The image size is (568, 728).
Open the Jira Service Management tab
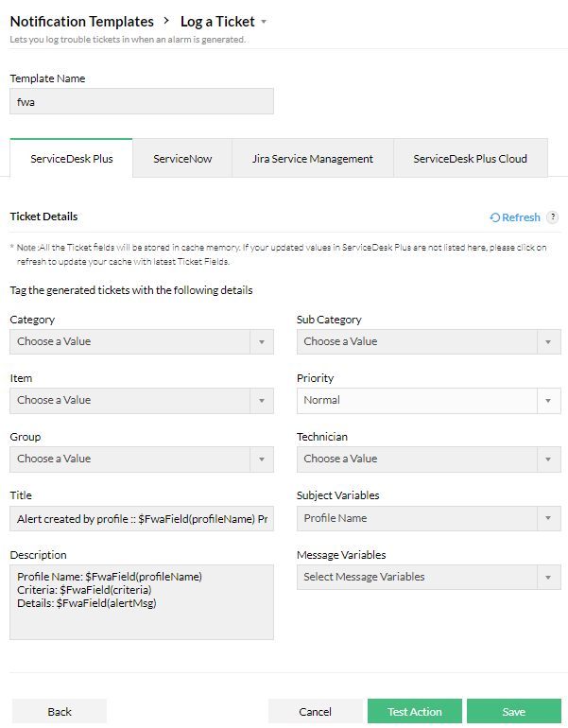[x=313, y=159]
